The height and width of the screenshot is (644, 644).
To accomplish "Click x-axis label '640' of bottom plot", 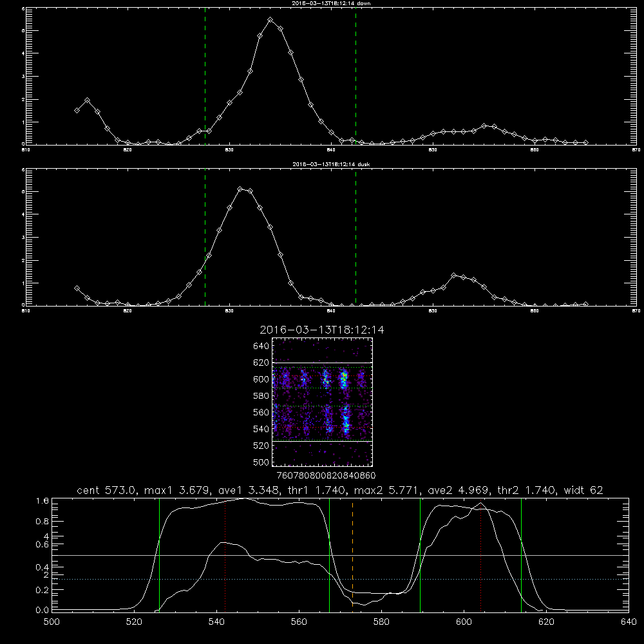I will click(x=629, y=622).
